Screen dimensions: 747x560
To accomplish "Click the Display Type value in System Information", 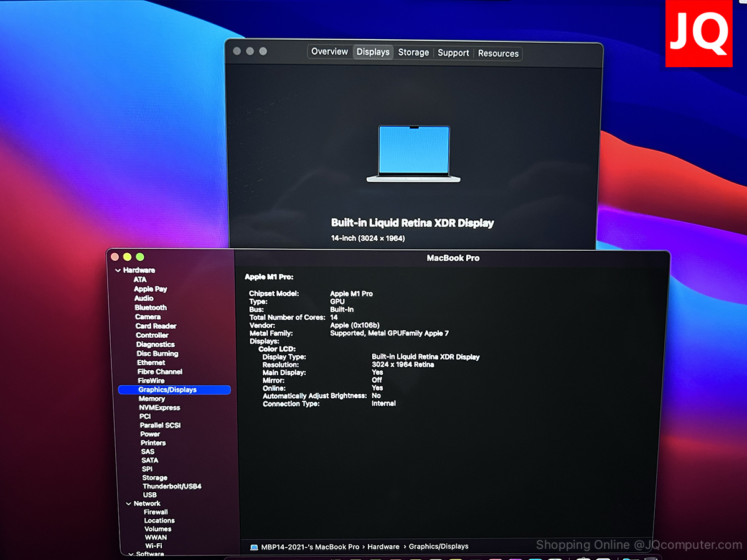I will (426, 357).
